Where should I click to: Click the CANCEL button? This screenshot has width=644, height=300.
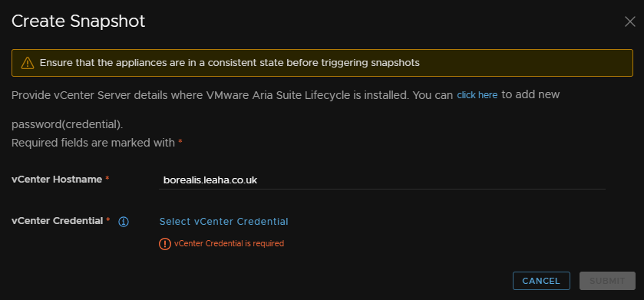[x=541, y=281]
